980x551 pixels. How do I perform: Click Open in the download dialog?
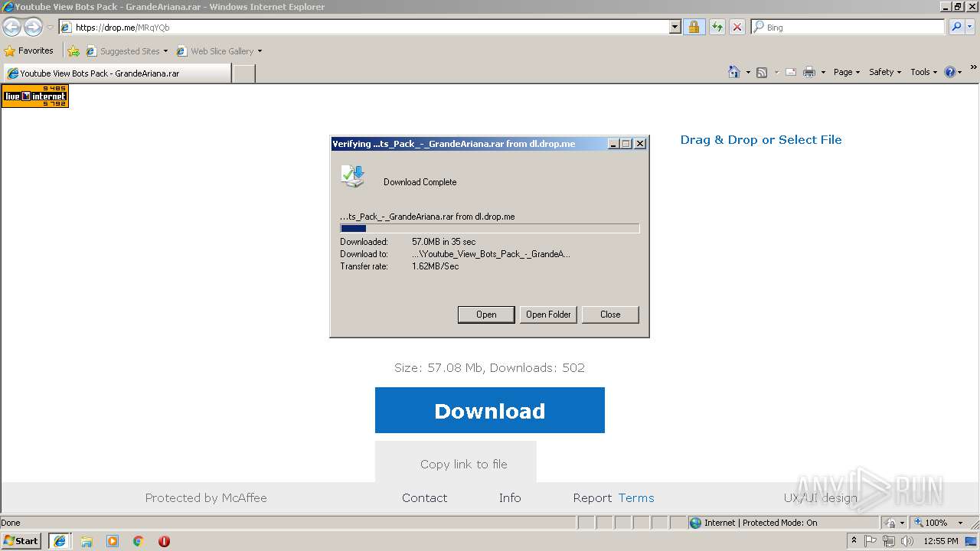[486, 315]
